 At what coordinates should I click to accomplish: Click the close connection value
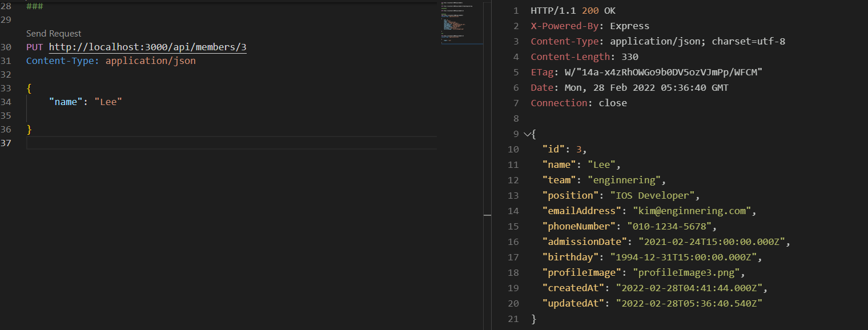[x=613, y=103]
